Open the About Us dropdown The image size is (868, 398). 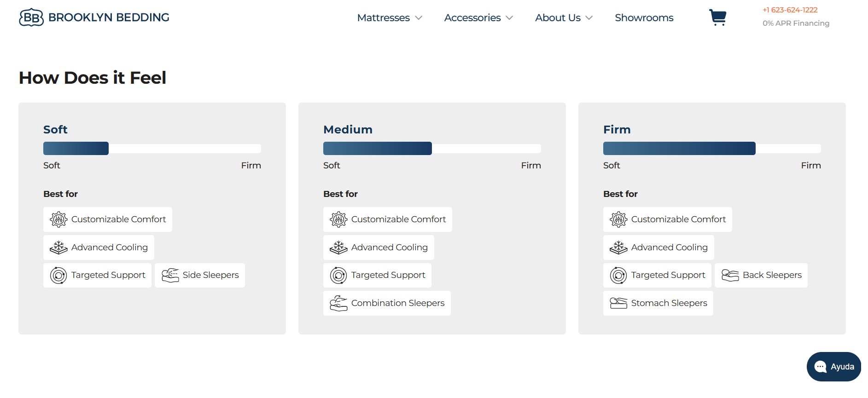563,18
